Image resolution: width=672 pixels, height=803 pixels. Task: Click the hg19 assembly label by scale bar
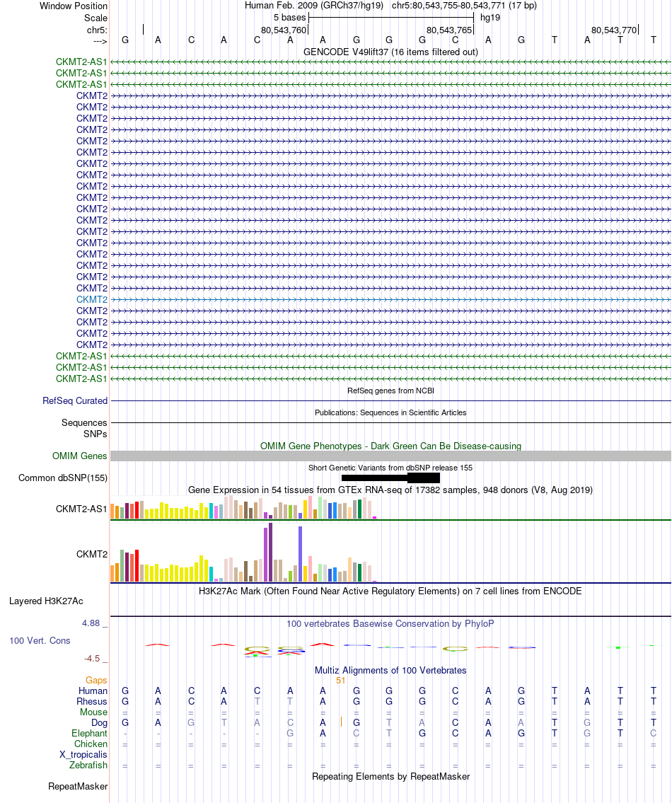490,18
